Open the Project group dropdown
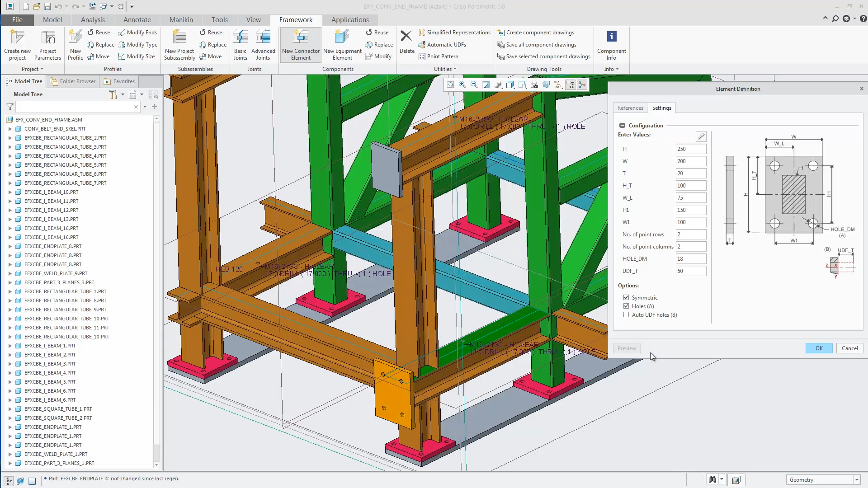868x488 pixels. (33, 69)
